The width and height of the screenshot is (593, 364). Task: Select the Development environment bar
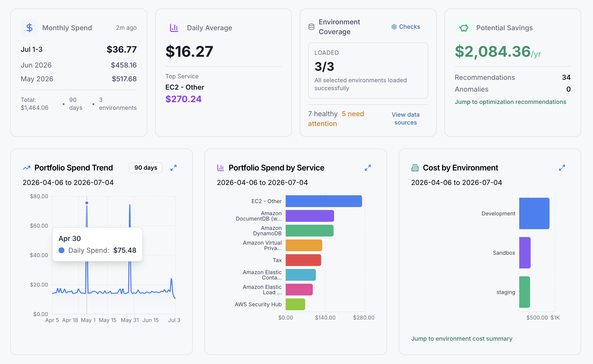[x=534, y=213]
